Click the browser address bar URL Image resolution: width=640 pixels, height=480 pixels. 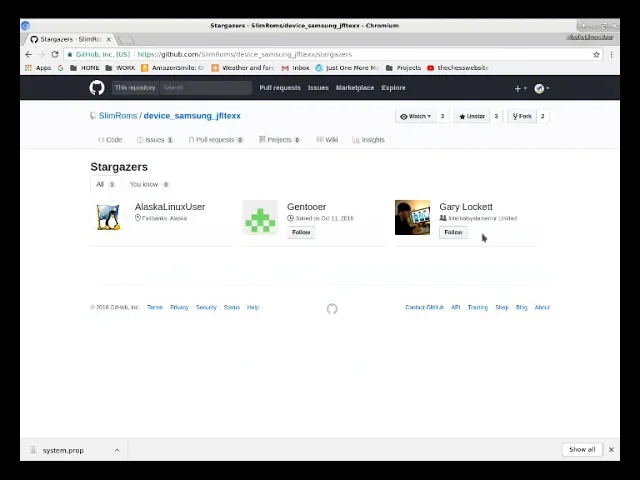244,54
